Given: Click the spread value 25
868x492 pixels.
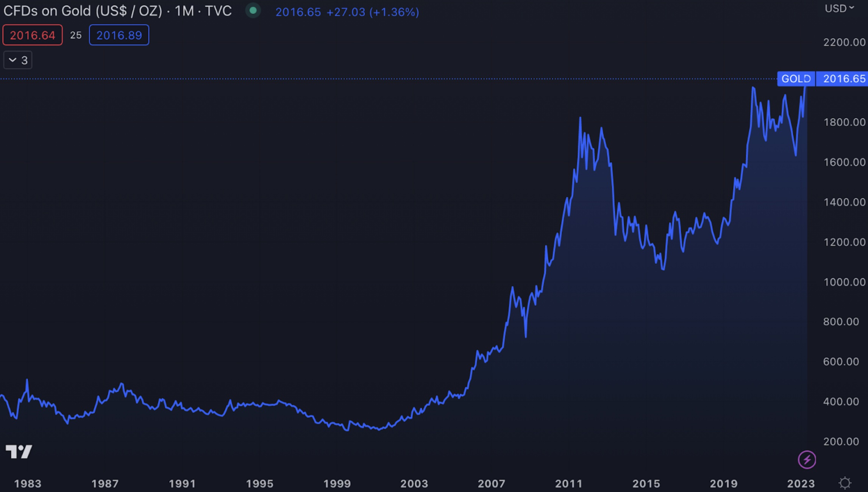Looking at the screenshot, I should tap(76, 36).
